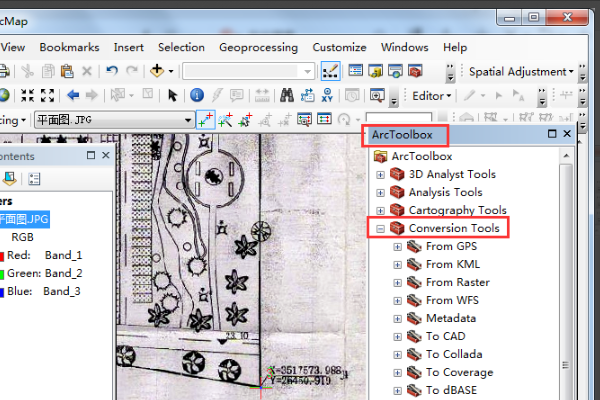Screen dimensions: 600x400
Task: Close the ArcToolbox panel
Action: pyautogui.click(x=567, y=134)
